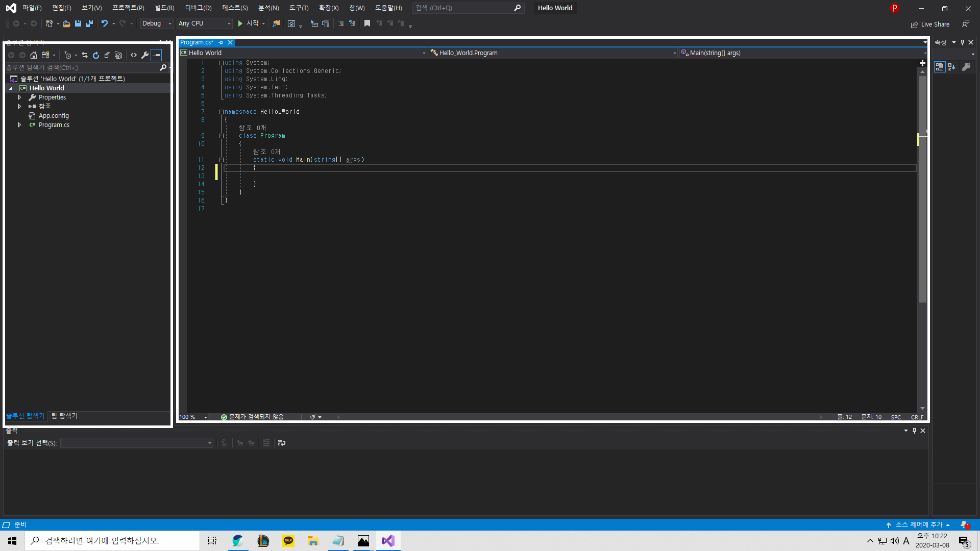Toggle Show All Files in Solution Explorer
The height and width of the screenshot is (551, 980).
point(118,55)
